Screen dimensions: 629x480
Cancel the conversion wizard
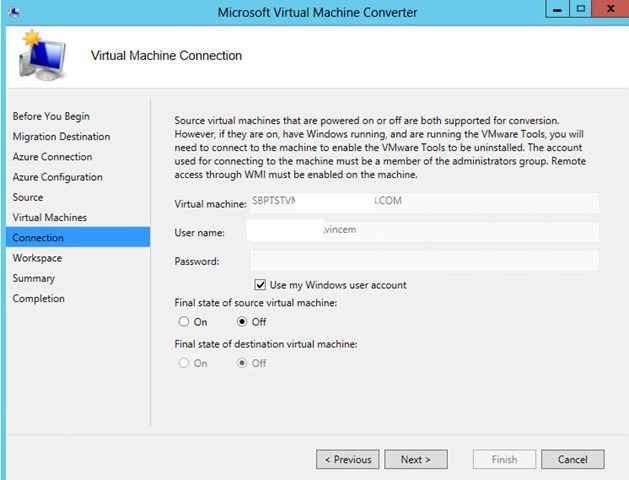(x=573, y=459)
